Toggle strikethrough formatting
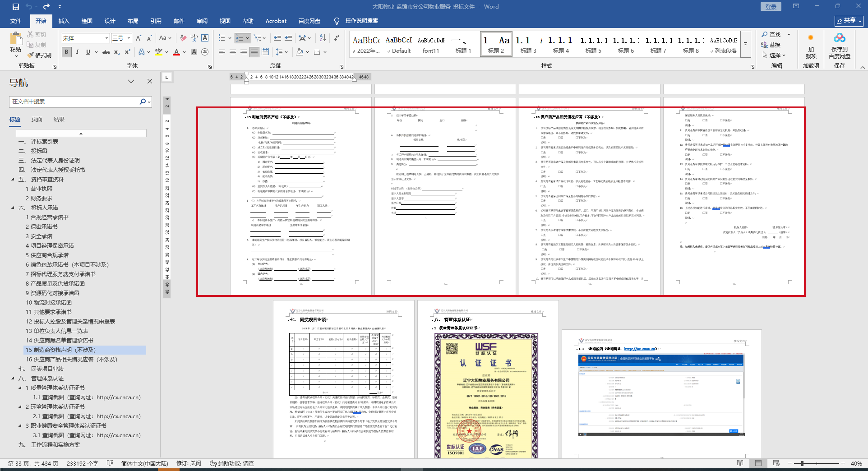 (x=106, y=52)
